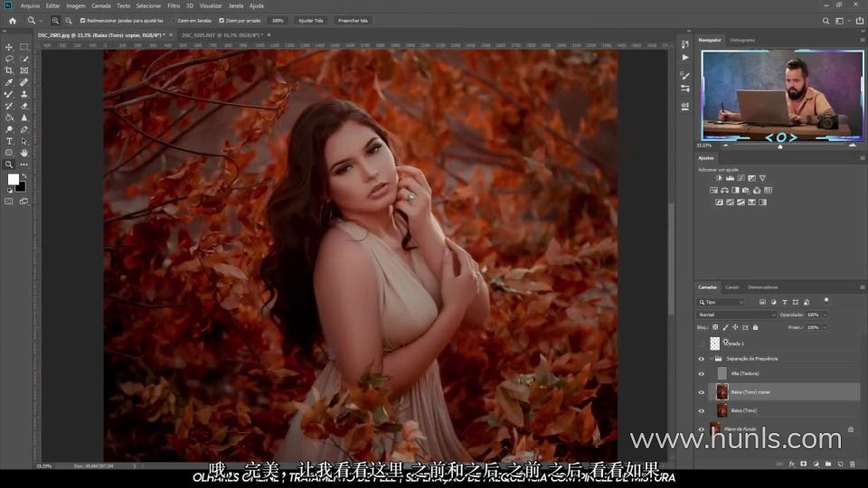This screenshot has width=868, height=488.
Task: Click the Preencher tela button
Action: click(353, 21)
